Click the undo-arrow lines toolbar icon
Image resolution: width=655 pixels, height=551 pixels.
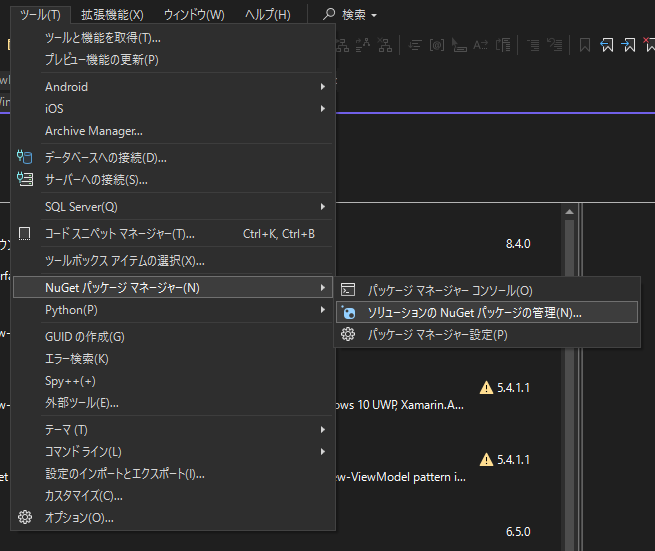pyautogui.click(x=555, y=45)
